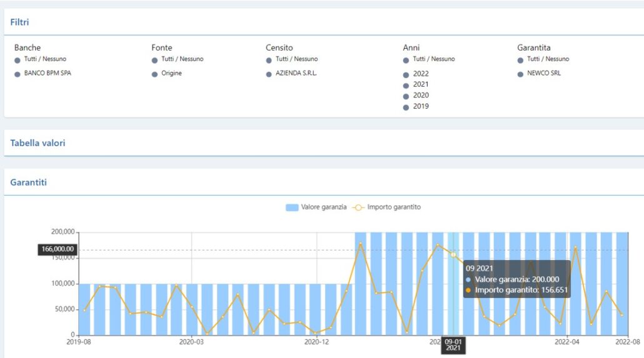Click the 166,000.00 axis pointer label

58,249
